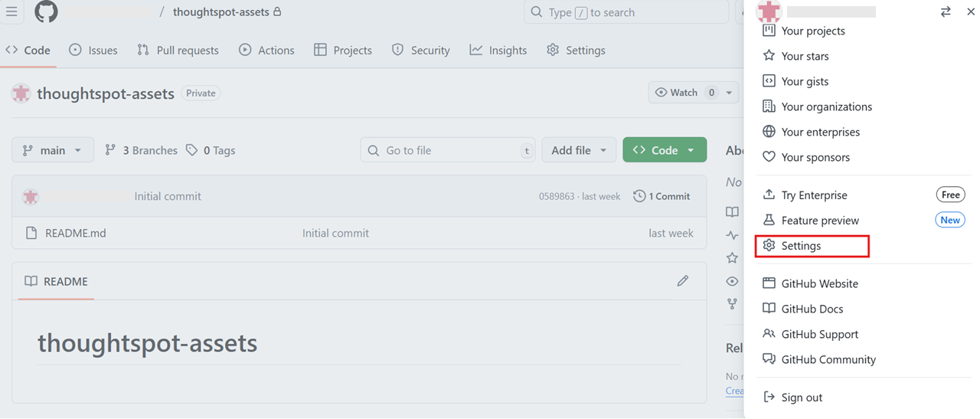Click the thoughtspot-assets repository title heading

pyautogui.click(x=106, y=93)
